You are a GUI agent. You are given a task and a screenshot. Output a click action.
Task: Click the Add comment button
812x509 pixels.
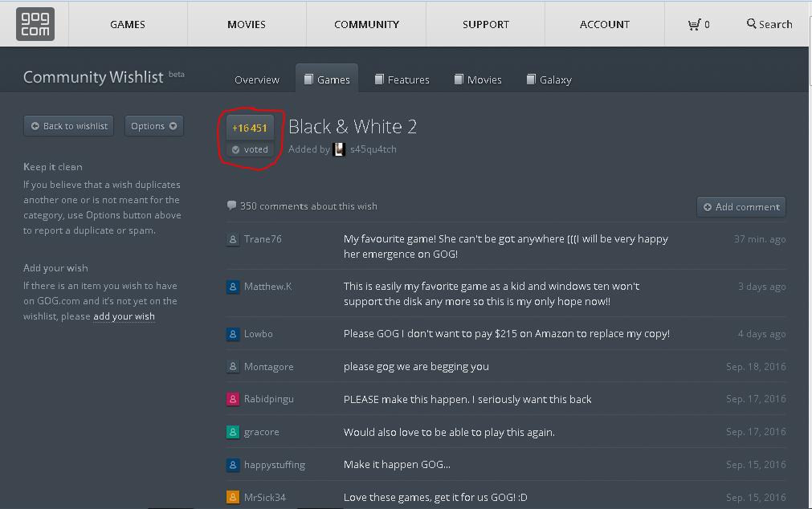tap(741, 206)
